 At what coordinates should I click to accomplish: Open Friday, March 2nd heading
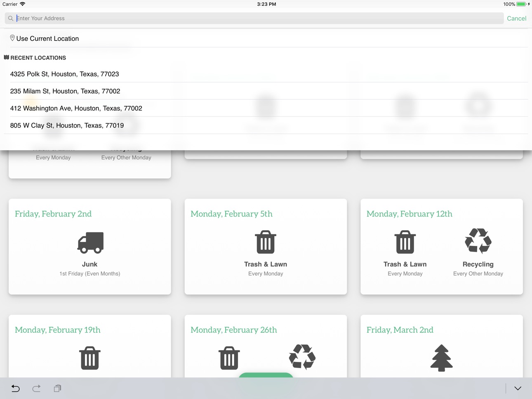[400, 330]
